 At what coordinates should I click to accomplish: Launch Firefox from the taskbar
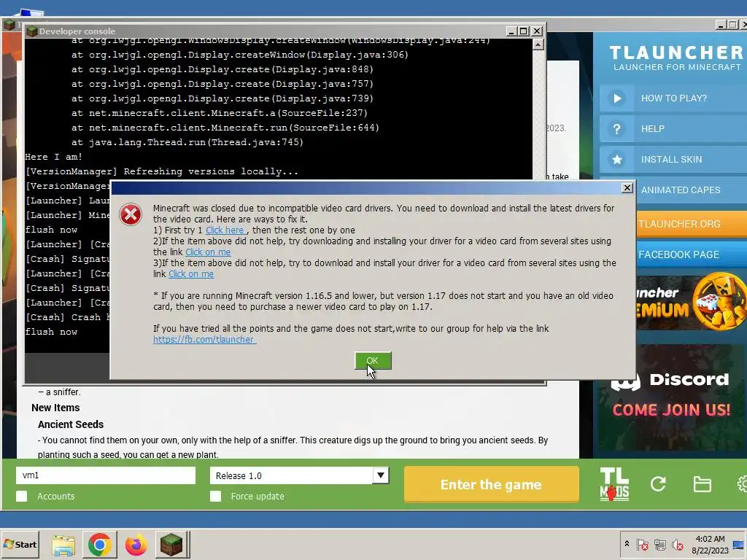pyautogui.click(x=136, y=545)
